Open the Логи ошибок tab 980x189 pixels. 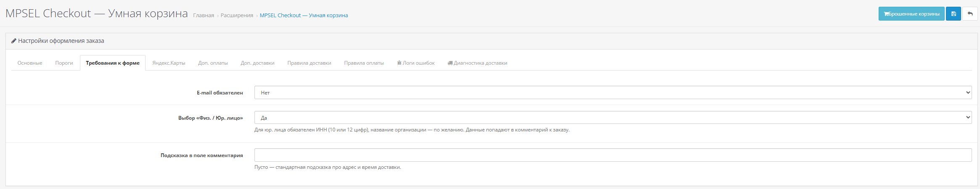(416, 63)
